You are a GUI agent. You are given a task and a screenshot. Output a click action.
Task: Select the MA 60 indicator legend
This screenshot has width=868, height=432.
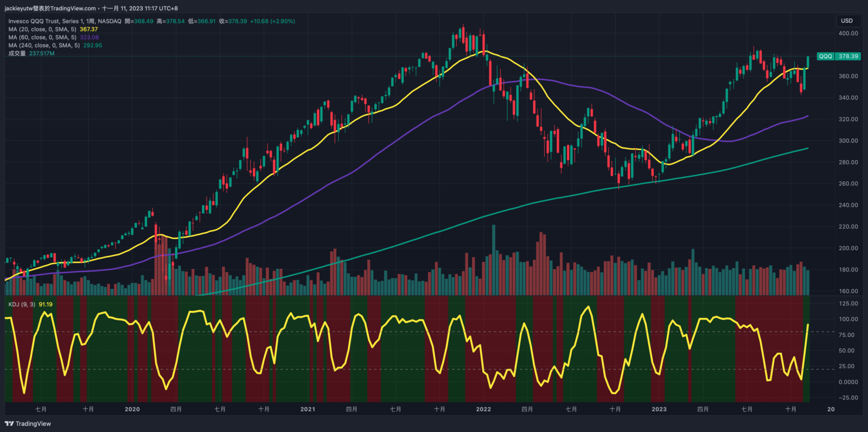tap(42, 37)
